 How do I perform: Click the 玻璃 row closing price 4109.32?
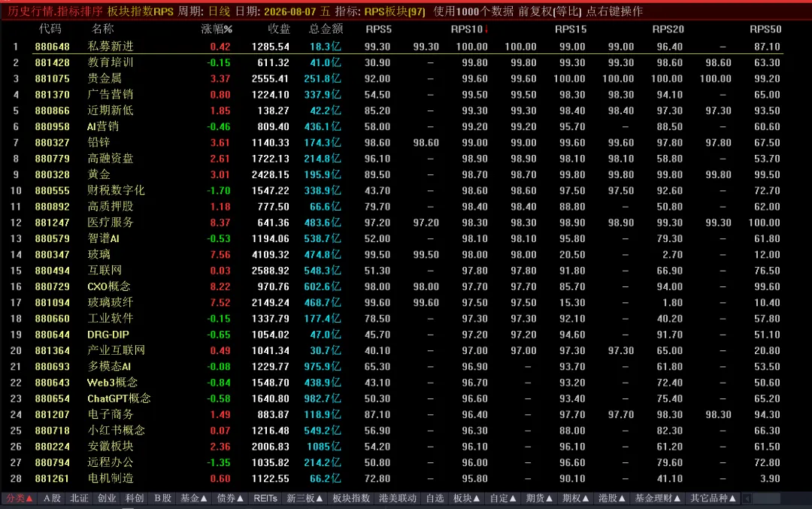coord(271,255)
